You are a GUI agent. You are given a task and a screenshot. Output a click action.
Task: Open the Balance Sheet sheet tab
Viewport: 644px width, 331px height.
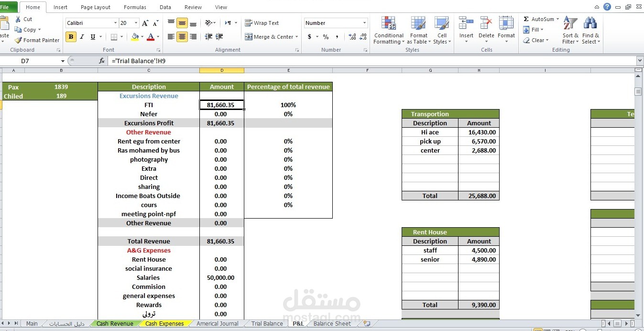coord(332,324)
